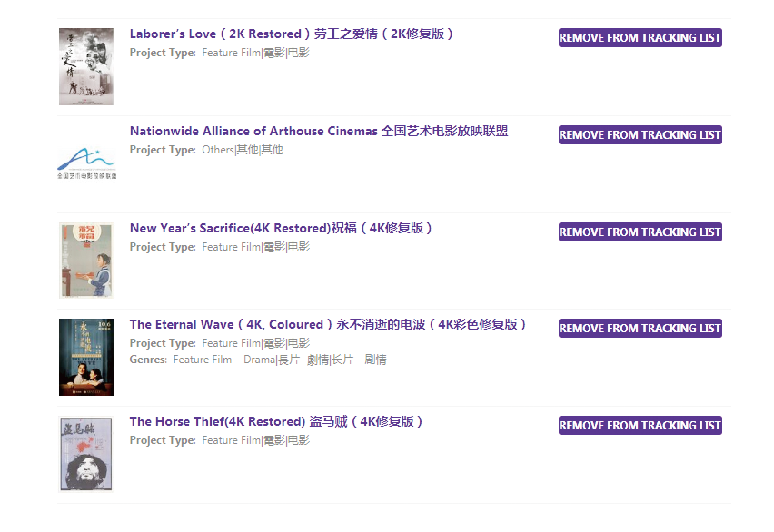Screen dimensions: 774x532
Task: Remove New Year's Sacrifice from tracking list
Action: 640,232
